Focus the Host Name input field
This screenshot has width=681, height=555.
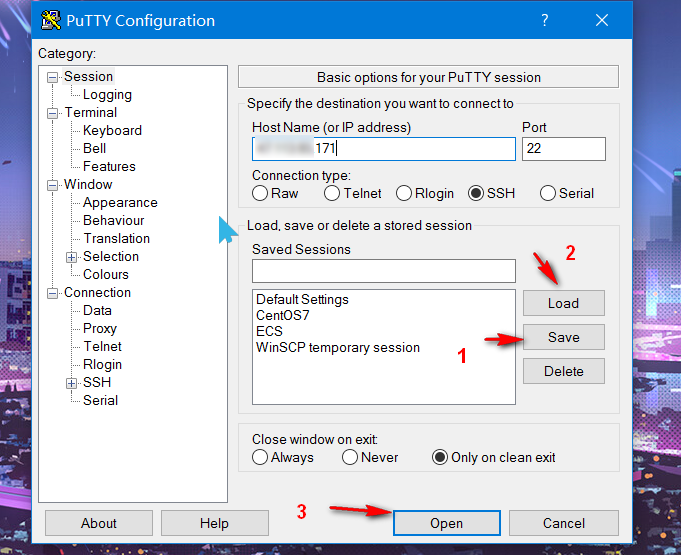click(383, 149)
